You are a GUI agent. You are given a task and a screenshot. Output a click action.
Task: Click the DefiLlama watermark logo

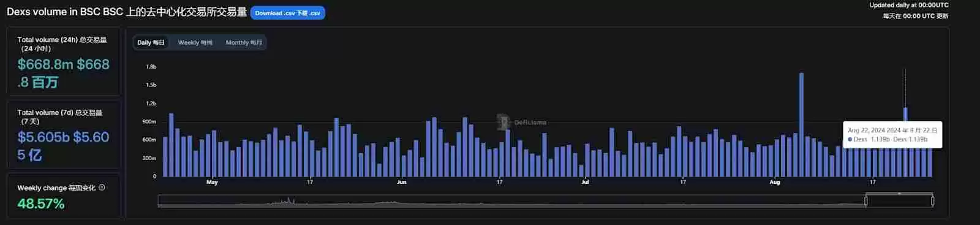click(521, 122)
